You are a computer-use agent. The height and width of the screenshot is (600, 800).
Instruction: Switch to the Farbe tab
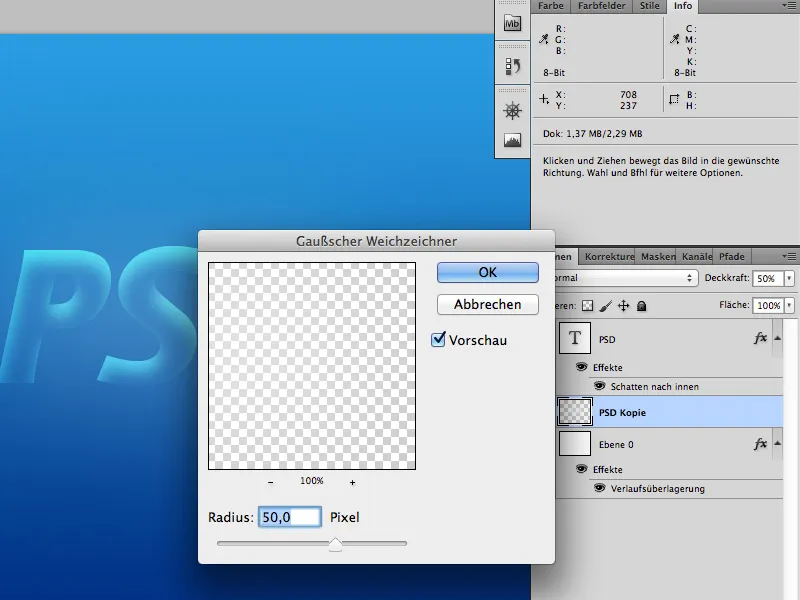coord(551,6)
